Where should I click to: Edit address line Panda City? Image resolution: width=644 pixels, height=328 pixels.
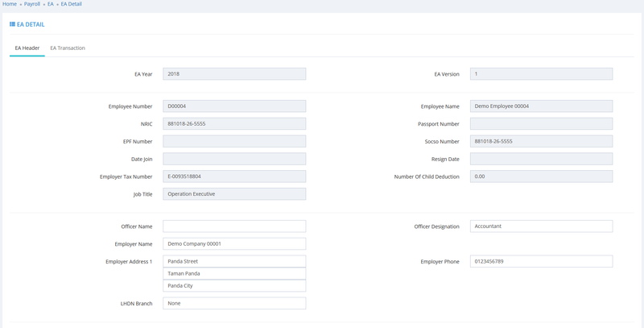click(234, 285)
